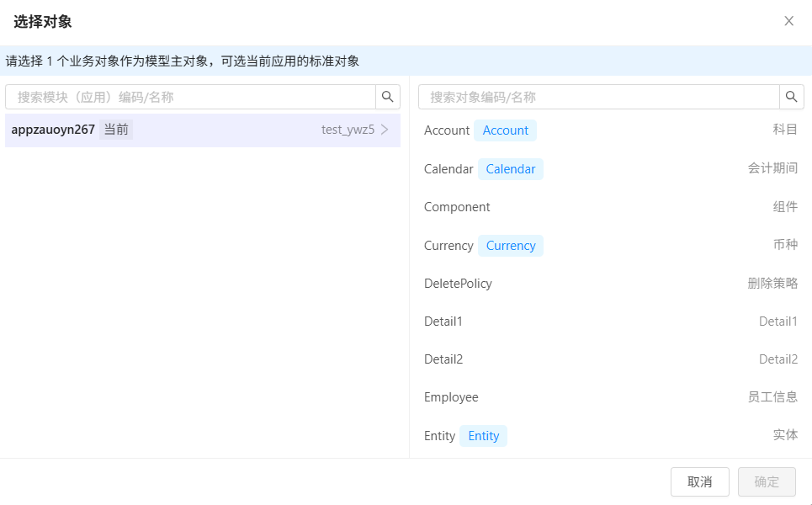
Task: Click the blue Account tag
Action: coord(505,130)
